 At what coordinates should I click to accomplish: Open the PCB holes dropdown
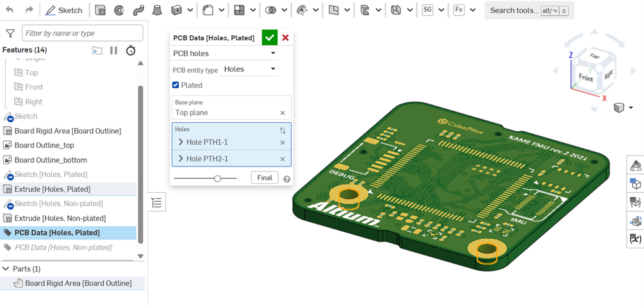click(224, 53)
